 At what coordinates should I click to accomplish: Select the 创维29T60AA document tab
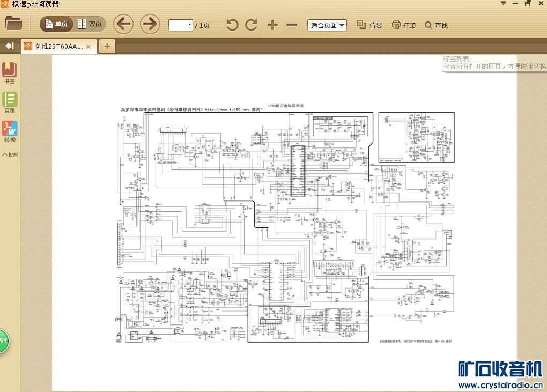(54, 47)
